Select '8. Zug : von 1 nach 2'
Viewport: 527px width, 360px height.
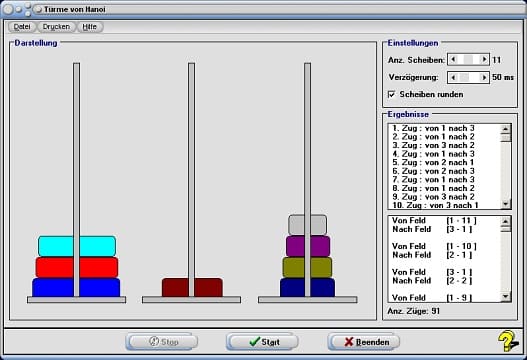coord(433,188)
